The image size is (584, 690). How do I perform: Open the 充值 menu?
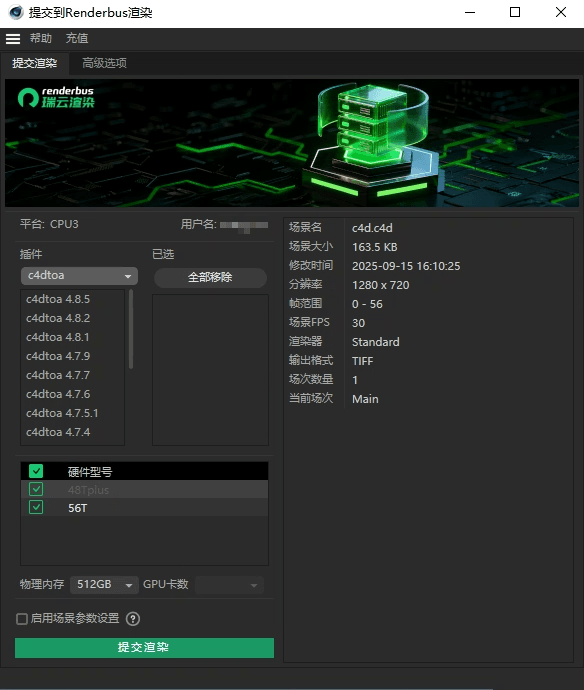click(x=77, y=38)
